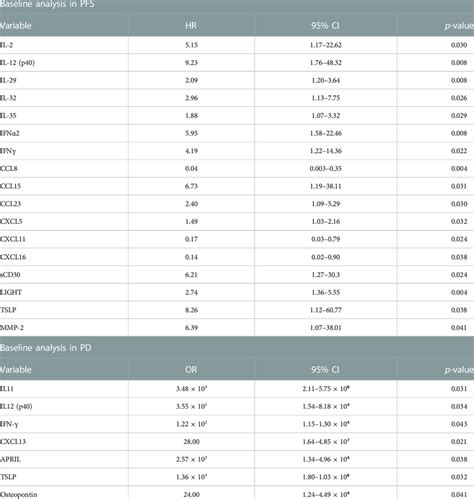Select the CXCL16 confidence interval 0.02–0.90
Image resolution: width=474 pixels, height=499 pixels.
[326, 257]
